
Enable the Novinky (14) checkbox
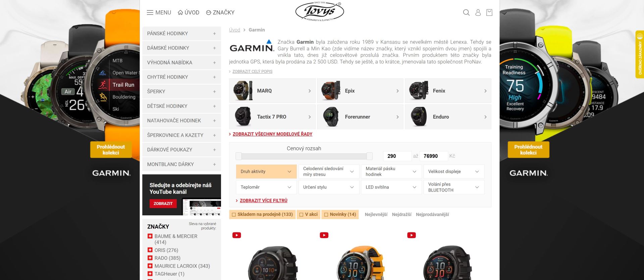pos(326,215)
